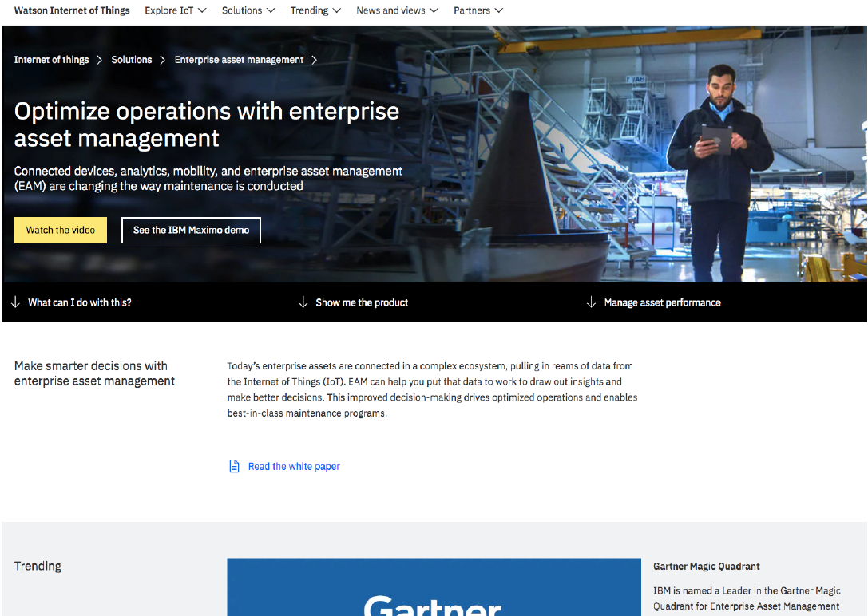The image size is (868, 616).
Task: Click down arrow beside What can I do
Action: [x=15, y=302]
